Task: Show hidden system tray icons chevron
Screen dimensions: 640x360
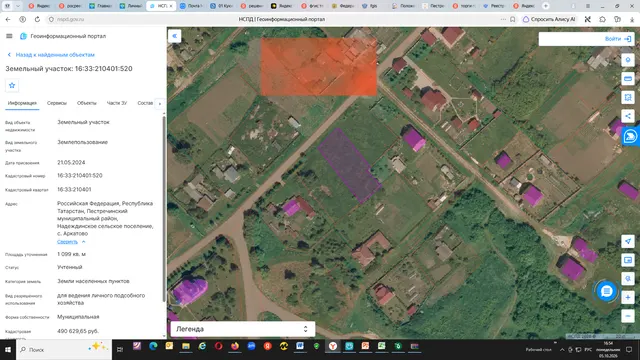Action: click(x=562, y=350)
